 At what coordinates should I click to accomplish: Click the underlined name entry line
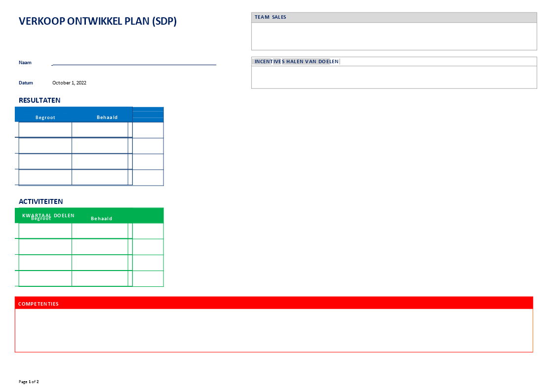[x=133, y=63]
